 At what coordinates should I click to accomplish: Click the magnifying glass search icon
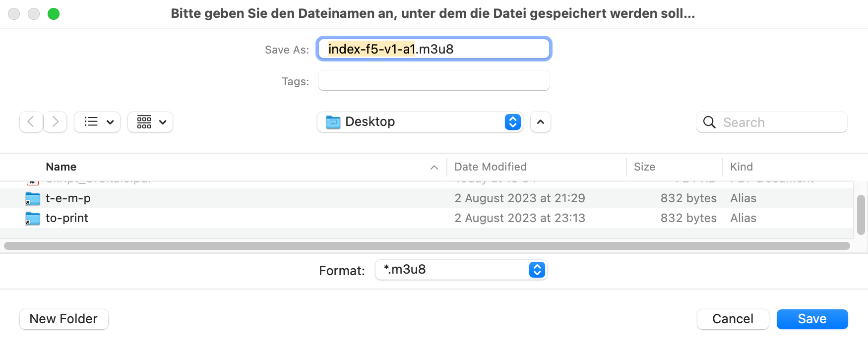(709, 122)
